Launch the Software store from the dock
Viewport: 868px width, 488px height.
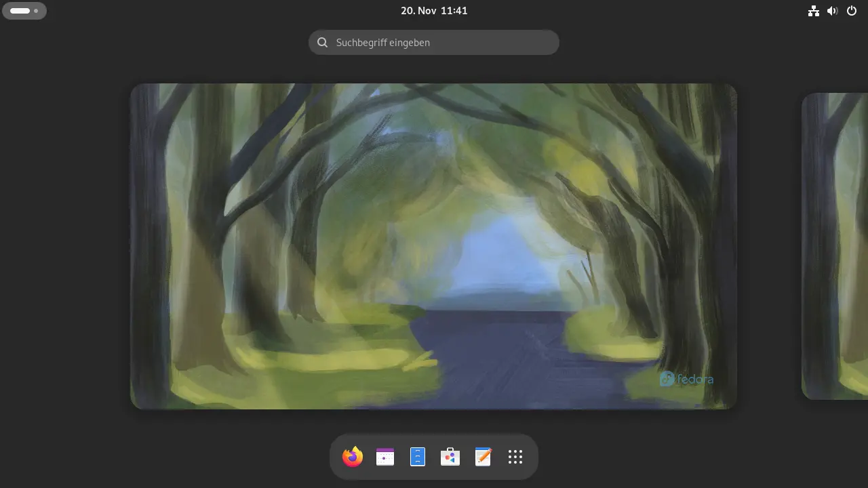click(x=450, y=457)
